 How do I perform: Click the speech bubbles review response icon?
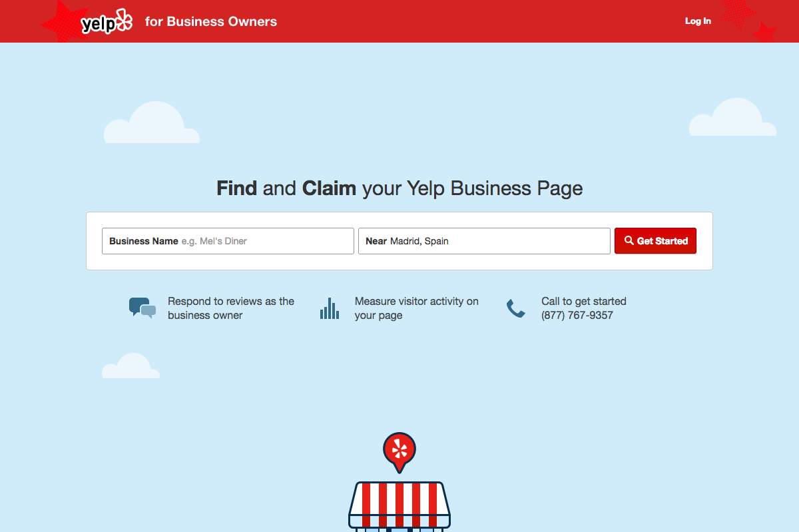pyautogui.click(x=142, y=308)
